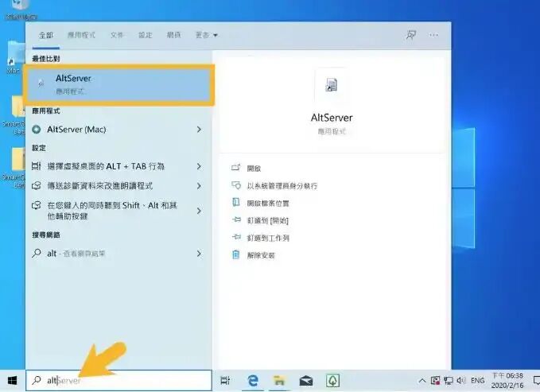The image size is (540, 392).
Task: Expand AltServer (Mac) result chevron
Action: [199, 130]
